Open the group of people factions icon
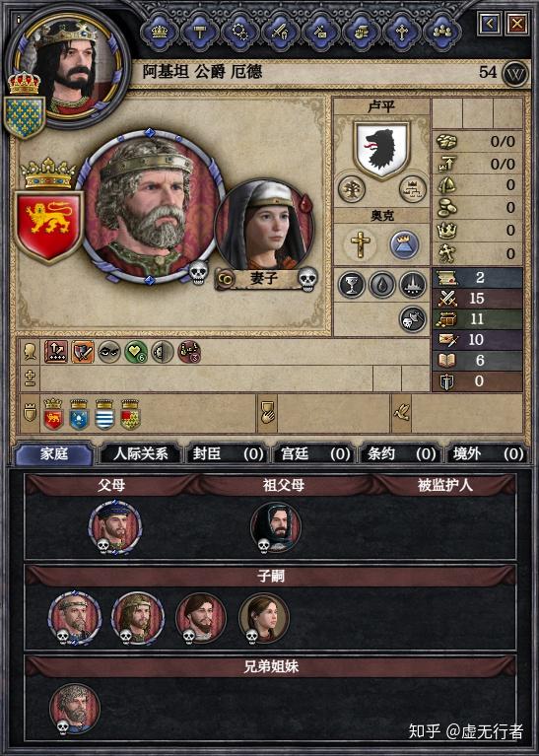This screenshot has height=756, width=539. (x=442, y=32)
